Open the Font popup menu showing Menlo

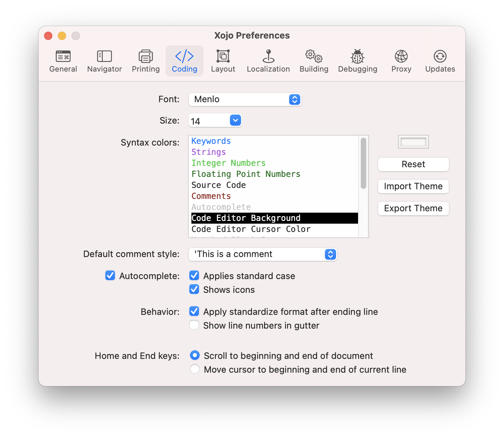click(x=245, y=99)
